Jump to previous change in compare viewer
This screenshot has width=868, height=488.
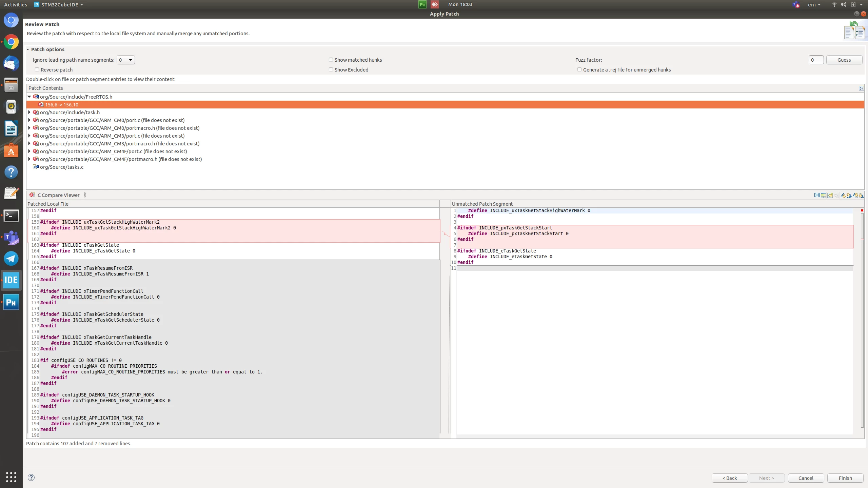861,195
